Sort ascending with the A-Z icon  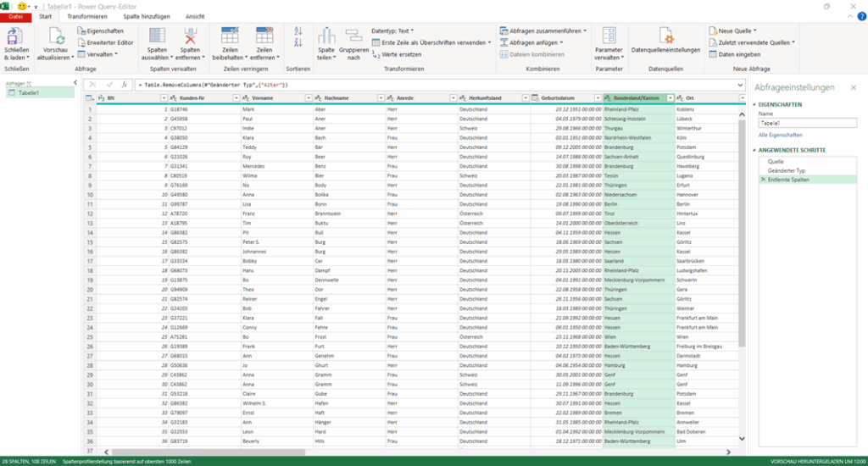298,31
